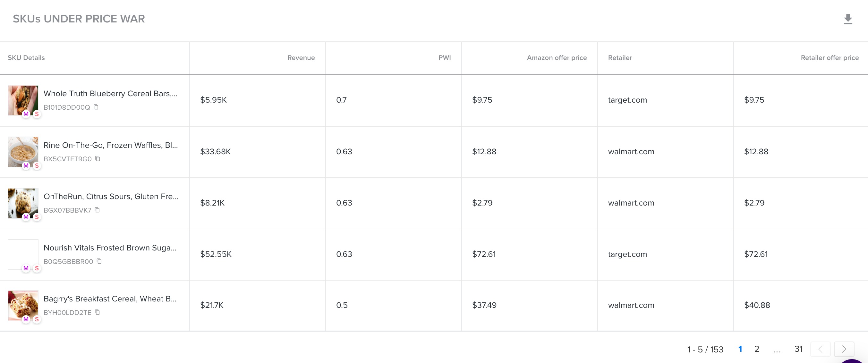Copy ASIN B101D8DD00Q to clipboard
This screenshot has width=868, height=363.
click(x=96, y=107)
